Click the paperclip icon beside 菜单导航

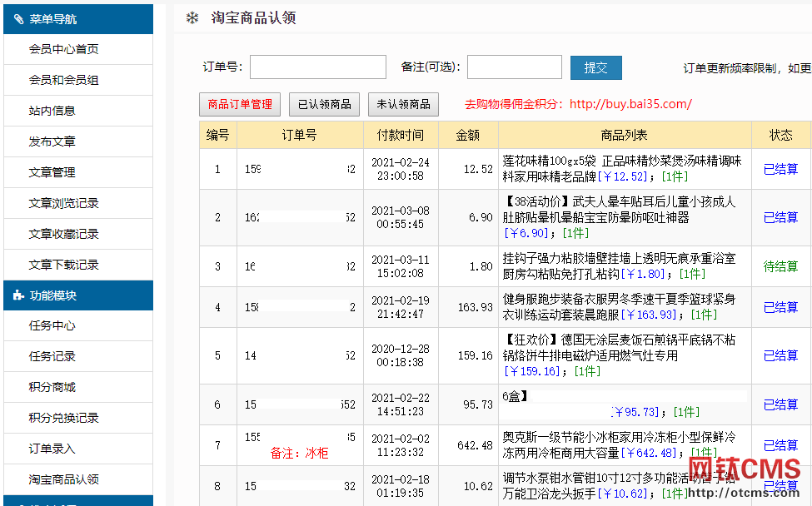click(18, 19)
